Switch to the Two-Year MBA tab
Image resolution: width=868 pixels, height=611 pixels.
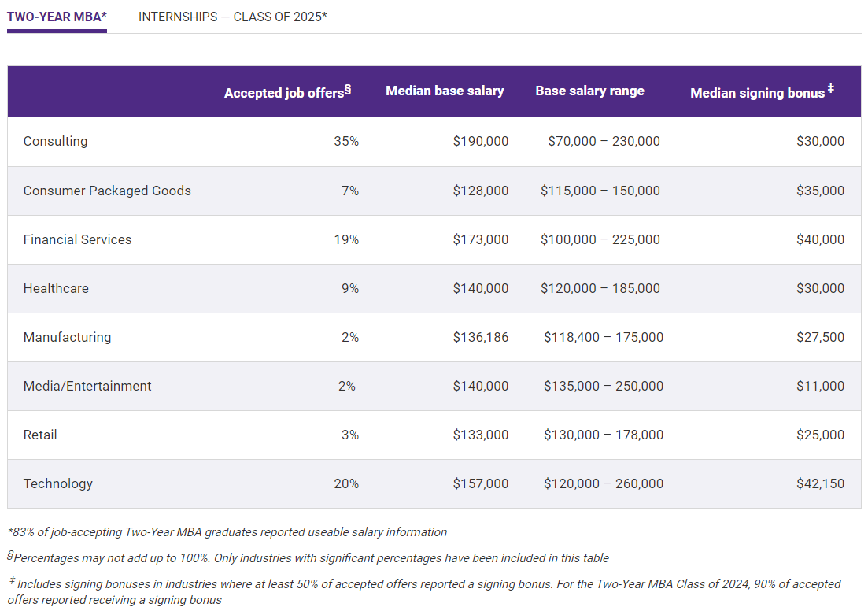coord(57,17)
